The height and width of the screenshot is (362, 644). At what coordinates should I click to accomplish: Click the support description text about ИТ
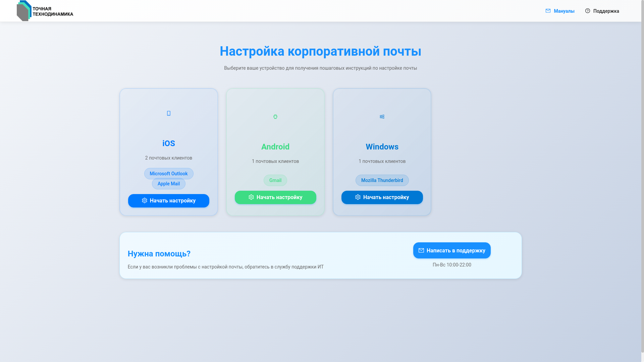[226, 267]
